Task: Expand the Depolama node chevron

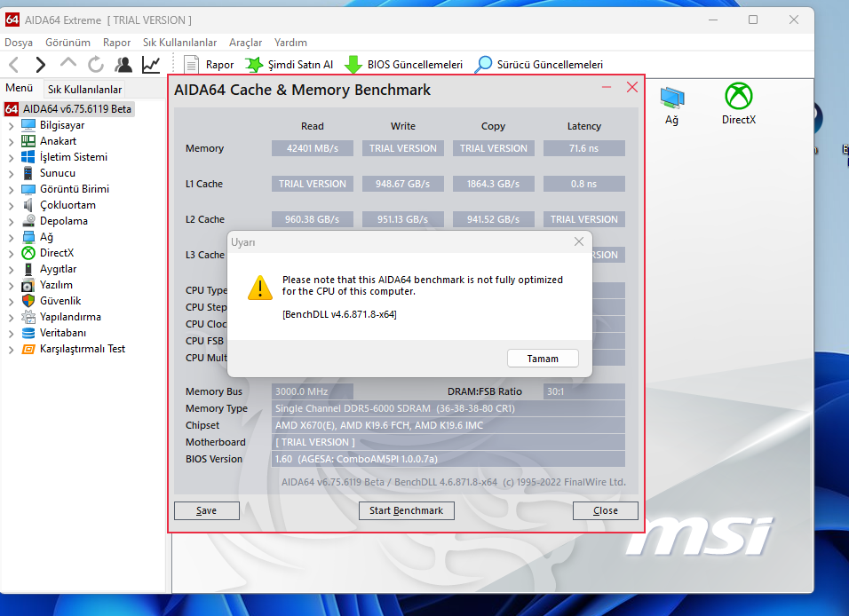Action: [x=11, y=222]
